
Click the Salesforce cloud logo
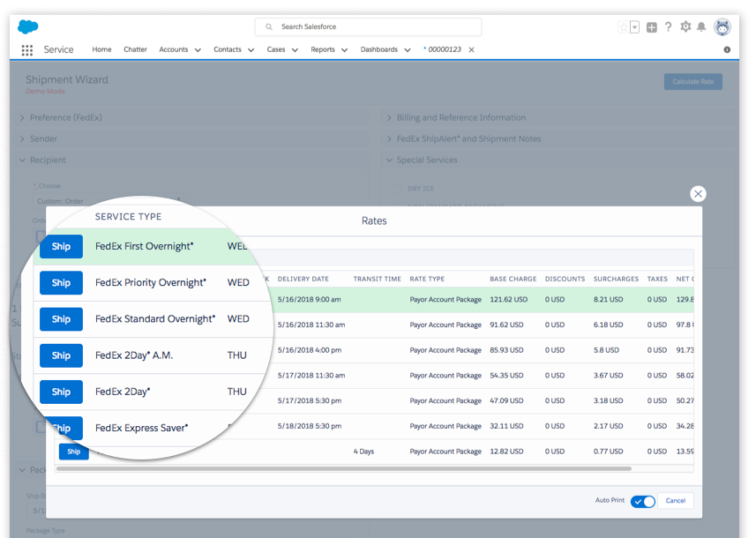coord(28,26)
